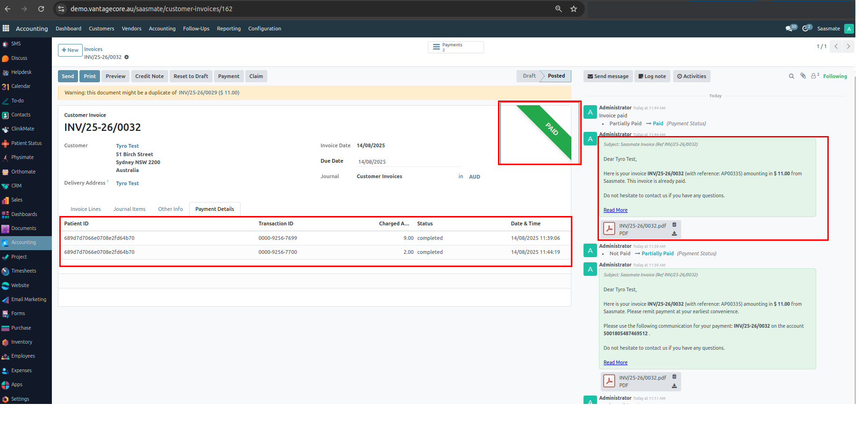The image size is (868, 425).
Task: Open the Reporting menu dropdown
Action: point(228,29)
